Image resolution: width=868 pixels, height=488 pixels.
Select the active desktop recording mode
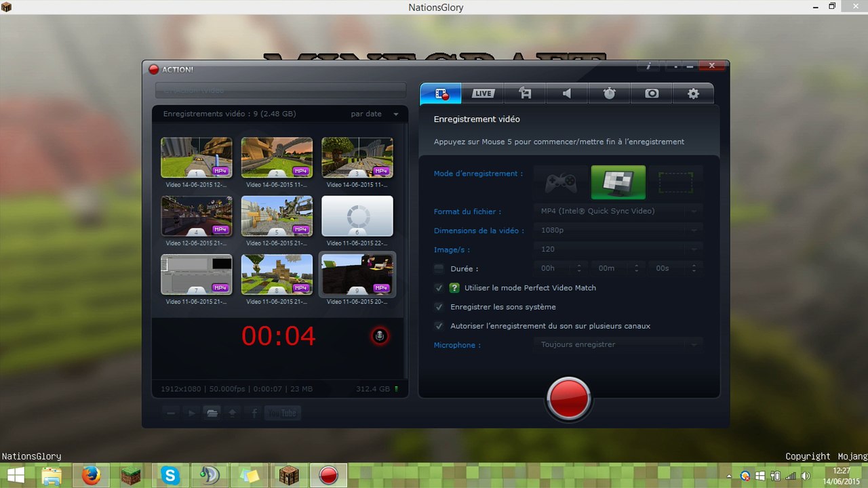pos(618,182)
